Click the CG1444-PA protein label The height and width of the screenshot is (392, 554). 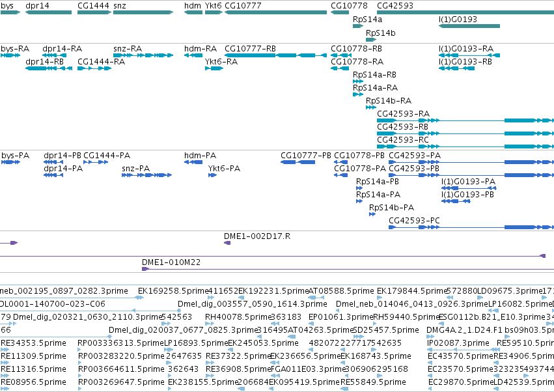coord(107,156)
